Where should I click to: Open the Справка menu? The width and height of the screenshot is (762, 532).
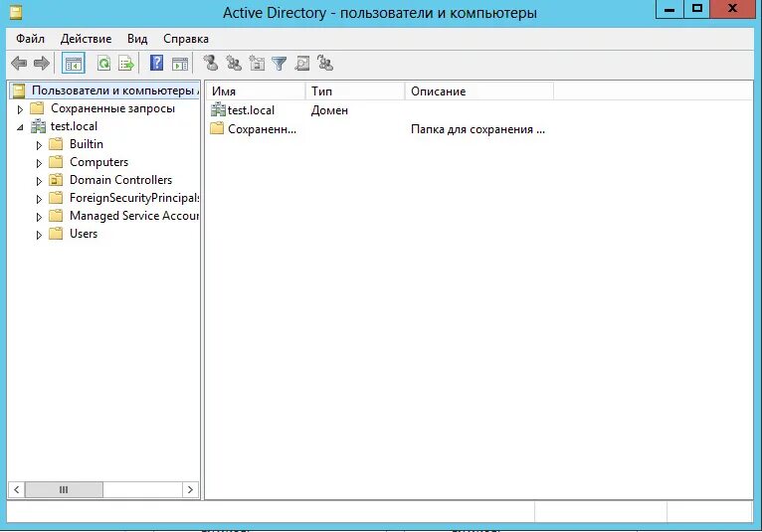(x=186, y=39)
